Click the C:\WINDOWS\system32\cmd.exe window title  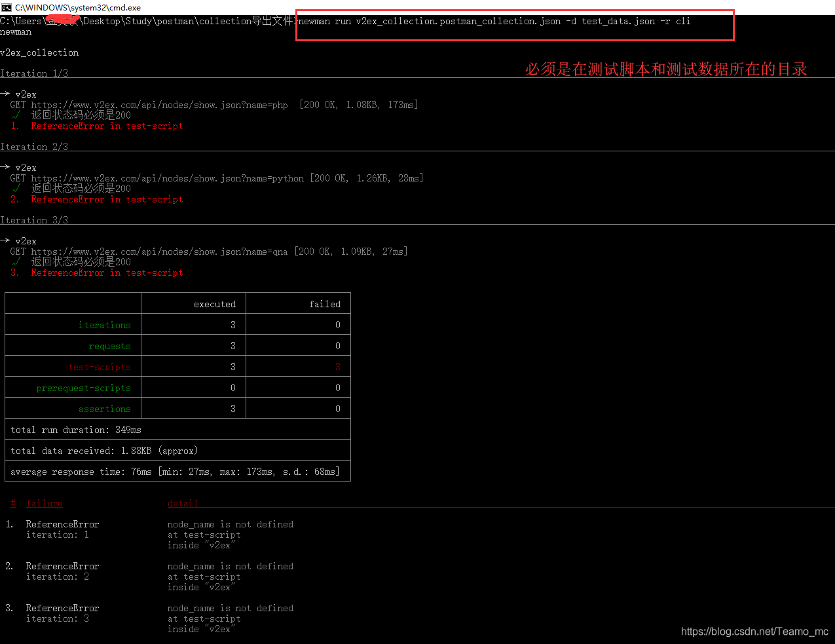(78, 7)
